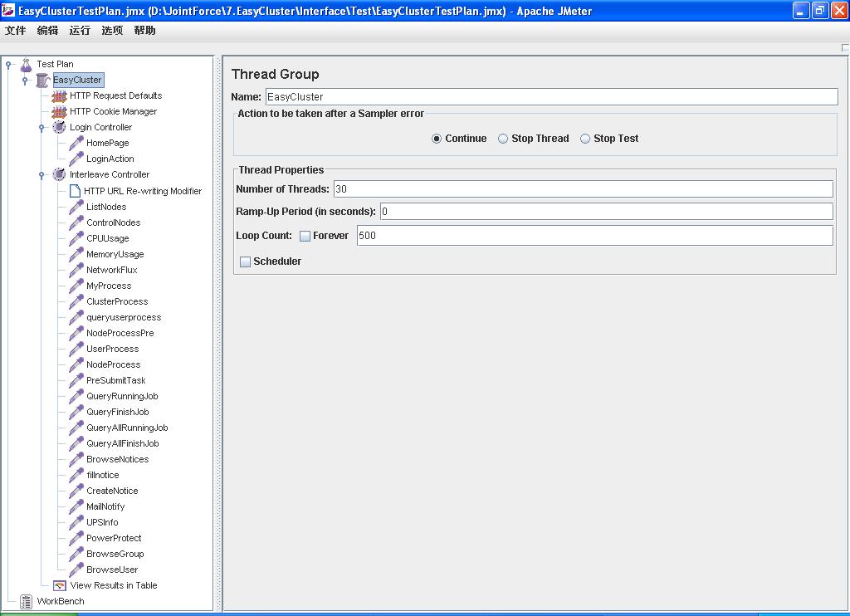Select CreateNotice in the tree
Viewport: 850px width, 616px height.
coord(112,491)
